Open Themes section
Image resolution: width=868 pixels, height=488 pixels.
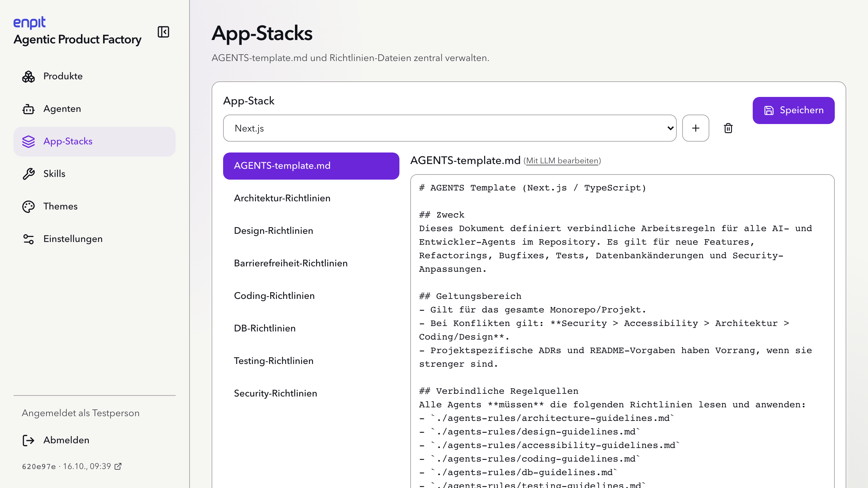pyautogui.click(x=95, y=206)
